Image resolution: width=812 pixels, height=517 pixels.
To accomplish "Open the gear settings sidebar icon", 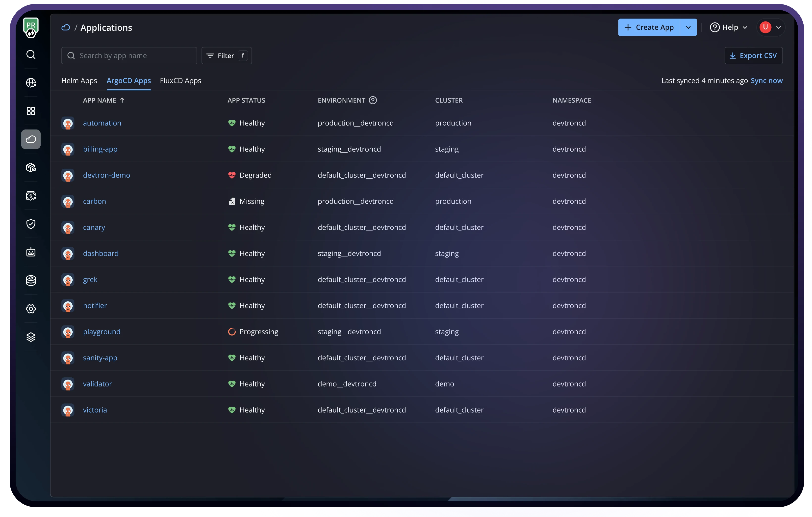I will click(31, 309).
